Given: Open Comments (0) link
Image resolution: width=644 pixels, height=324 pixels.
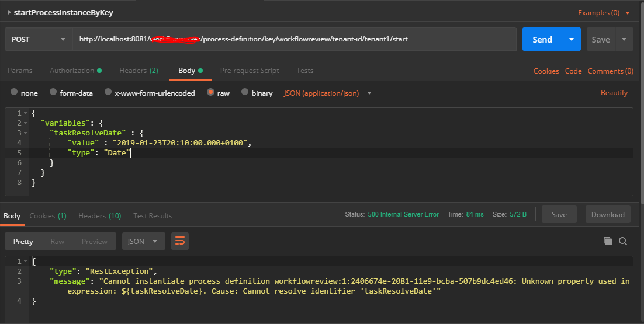Looking at the screenshot, I should 610,71.
